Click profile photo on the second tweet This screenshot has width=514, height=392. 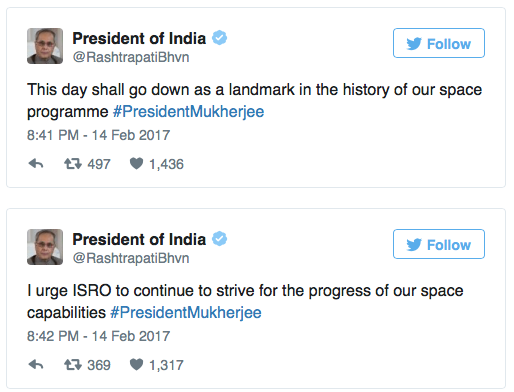pos(45,247)
